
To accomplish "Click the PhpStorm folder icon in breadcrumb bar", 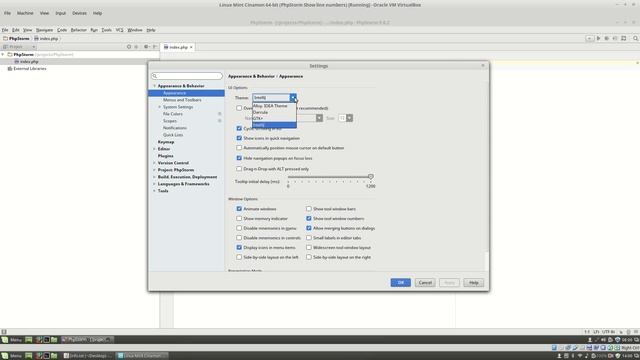I will (x=5, y=38).
